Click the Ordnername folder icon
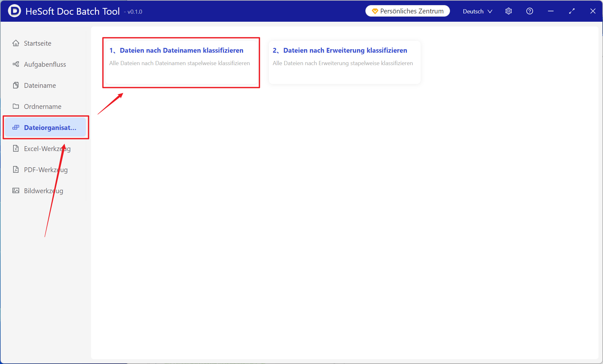 pyautogui.click(x=16, y=106)
